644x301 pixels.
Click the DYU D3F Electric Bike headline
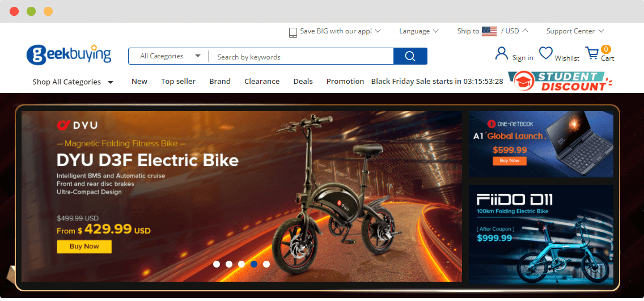coord(147,160)
